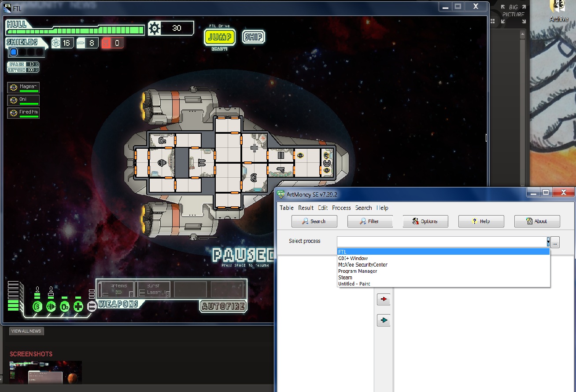
Task: Choose Untitled - Paint from the process list
Action: pyautogui.click(x=443, y=284)
